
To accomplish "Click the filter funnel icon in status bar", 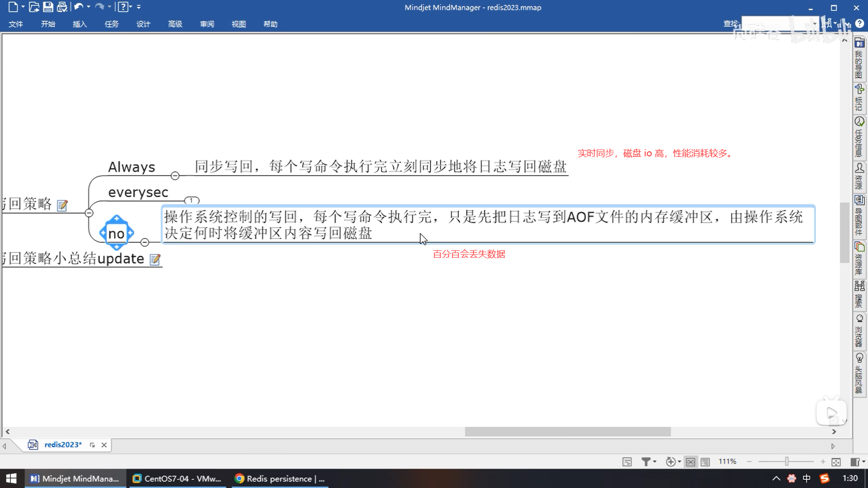I will coord(646,462).
